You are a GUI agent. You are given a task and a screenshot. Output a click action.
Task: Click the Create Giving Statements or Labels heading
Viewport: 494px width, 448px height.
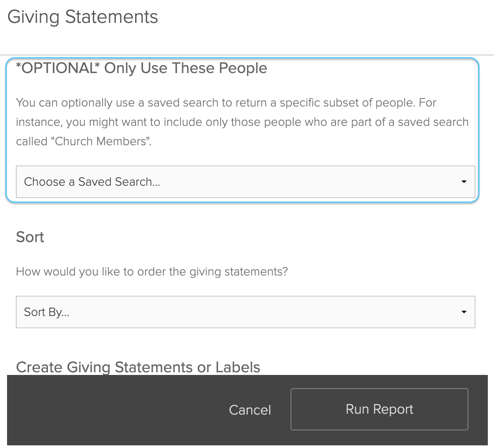[x=138, y=367]
